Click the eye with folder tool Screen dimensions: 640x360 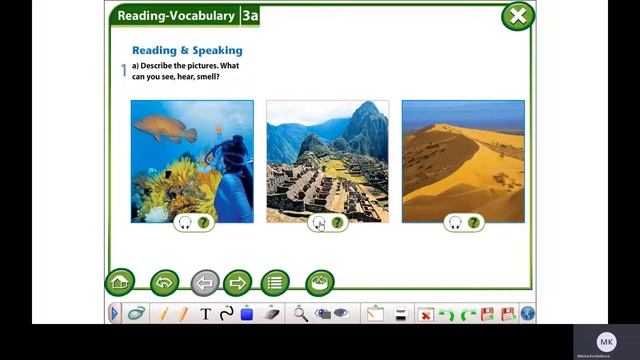point(323,313)
